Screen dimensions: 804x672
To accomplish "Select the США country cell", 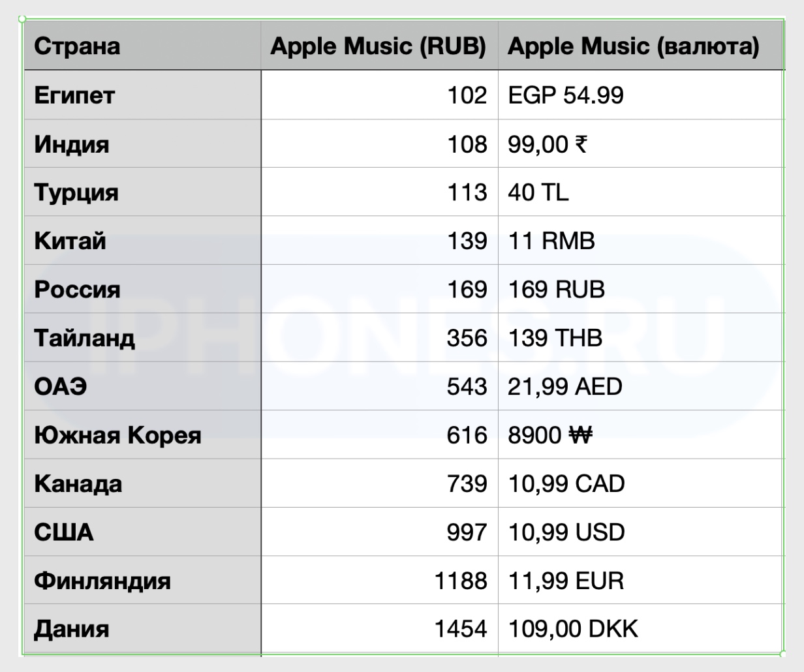I will point(64,532).
